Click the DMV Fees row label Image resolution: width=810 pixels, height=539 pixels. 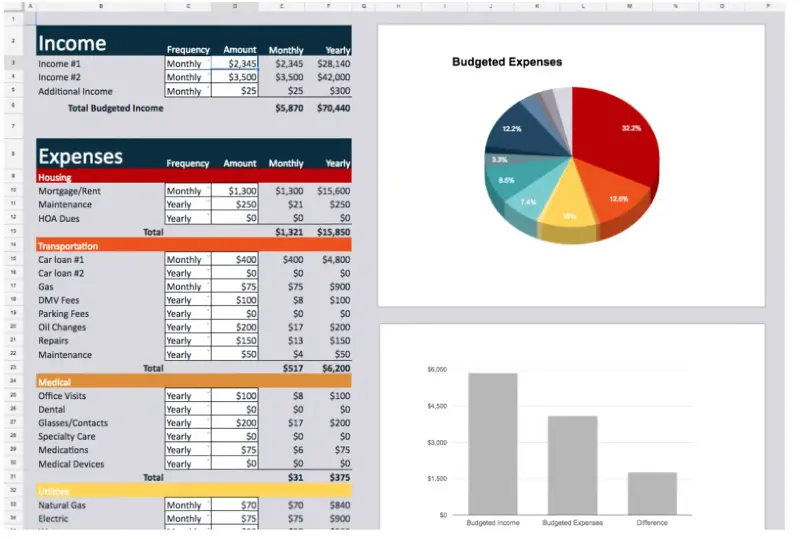(58, 300)
